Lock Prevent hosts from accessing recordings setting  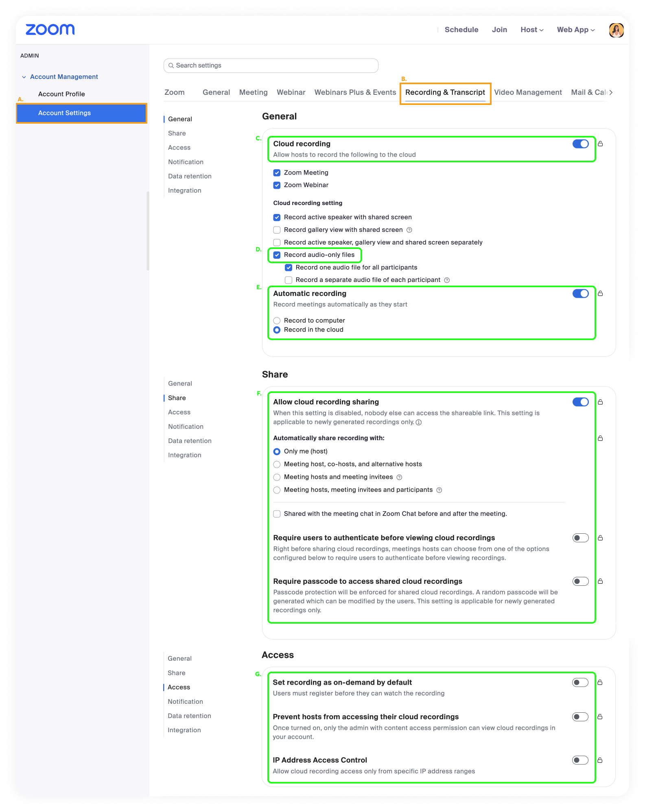pos(600,717)
